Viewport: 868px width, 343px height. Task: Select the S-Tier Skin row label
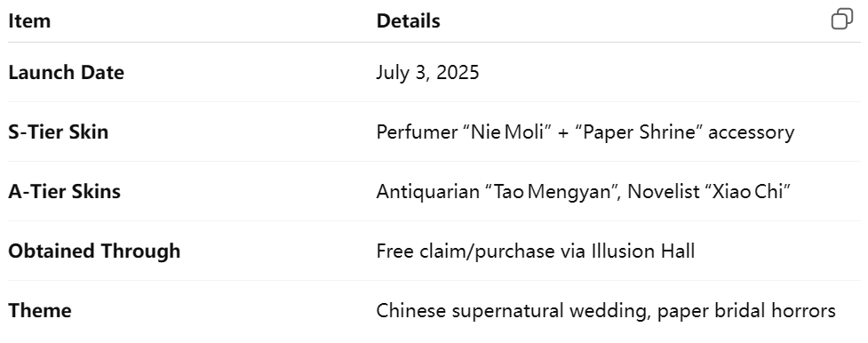point(58,132)
